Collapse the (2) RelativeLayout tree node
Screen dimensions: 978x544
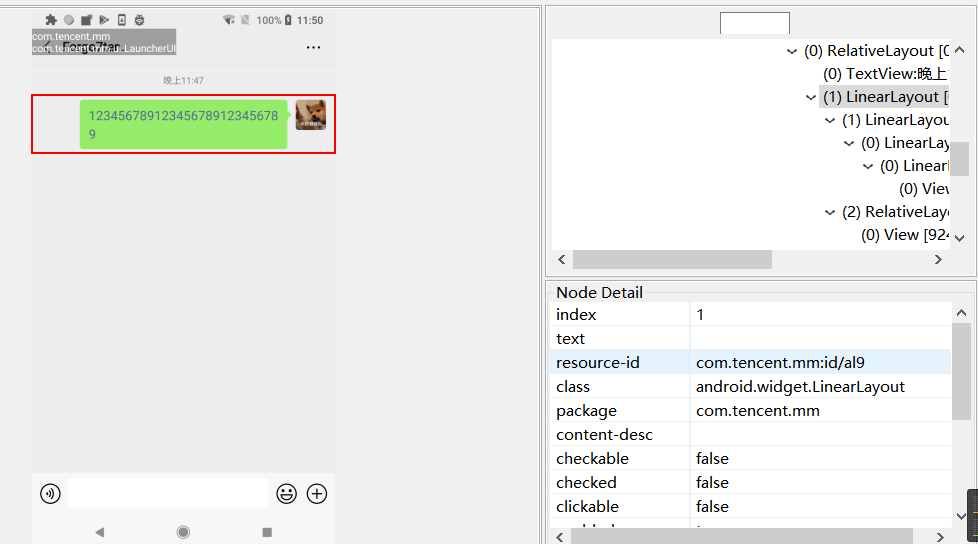830,212
